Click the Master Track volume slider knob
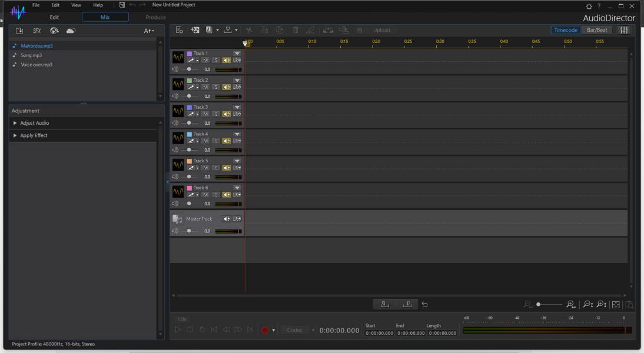The image size is (644, 353). coord(189,231)
